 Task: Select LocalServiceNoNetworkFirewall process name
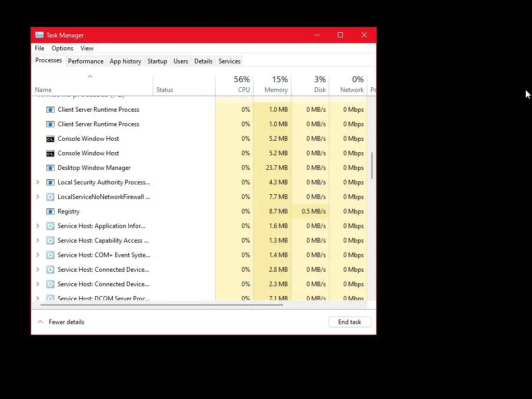click(104, 197)
